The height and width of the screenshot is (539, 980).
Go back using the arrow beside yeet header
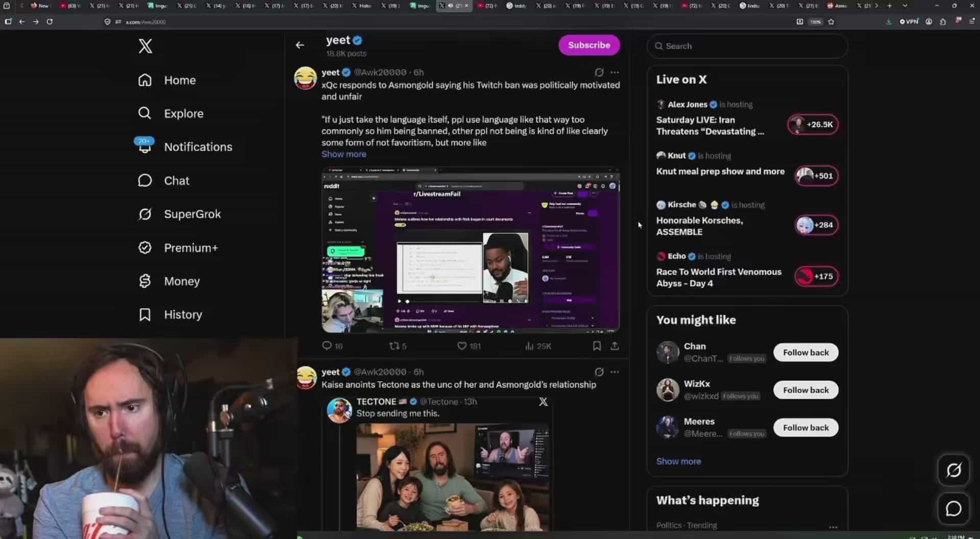tap(300, 45)
